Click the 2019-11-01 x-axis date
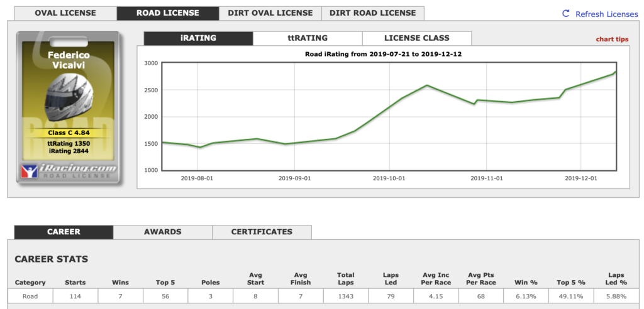Viewport: 644px width, 309px height. click(487, 178)
